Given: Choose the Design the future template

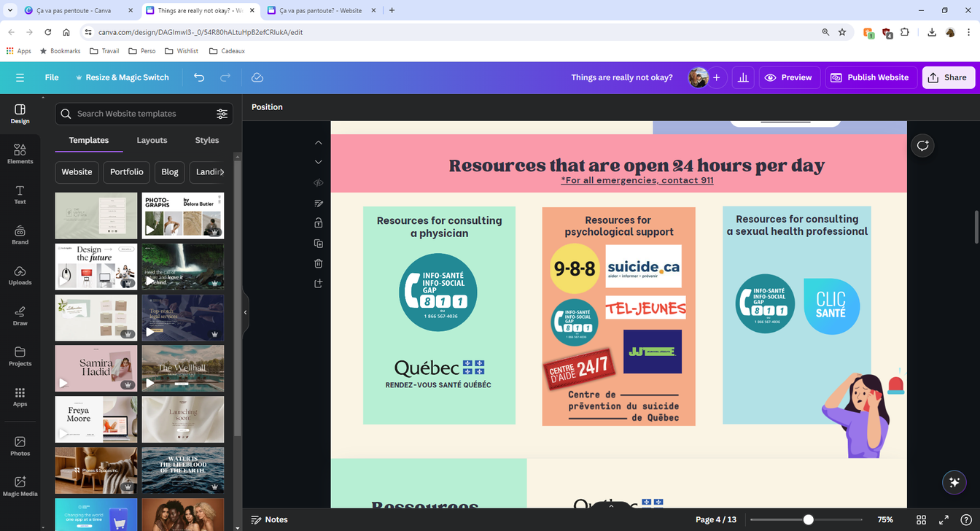Looking at the screenshot, I should pyautogui.click(x=96, y=266).
